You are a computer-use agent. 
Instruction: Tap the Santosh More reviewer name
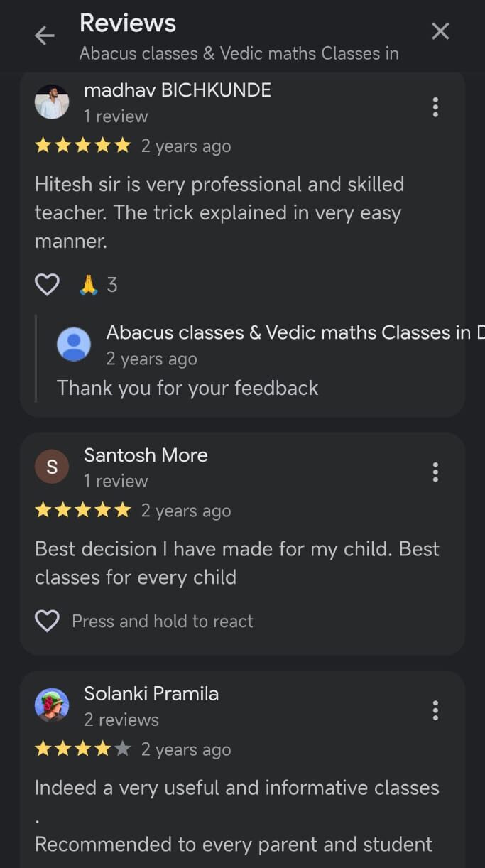point(146,455)
